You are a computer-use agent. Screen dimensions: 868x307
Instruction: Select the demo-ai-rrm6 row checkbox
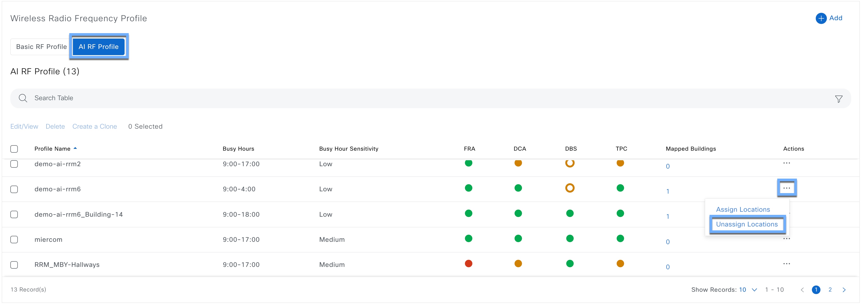tap(14, 189)
